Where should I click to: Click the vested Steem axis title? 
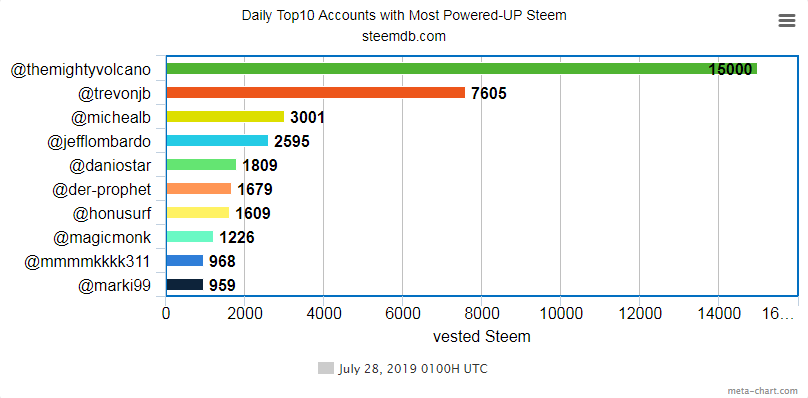[x=481, y=337]
